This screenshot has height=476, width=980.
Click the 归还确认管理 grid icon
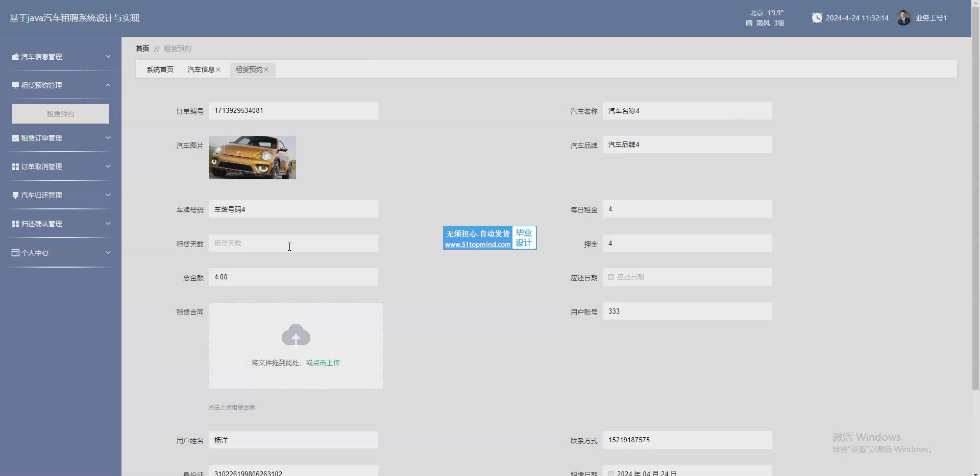point(15,224)
